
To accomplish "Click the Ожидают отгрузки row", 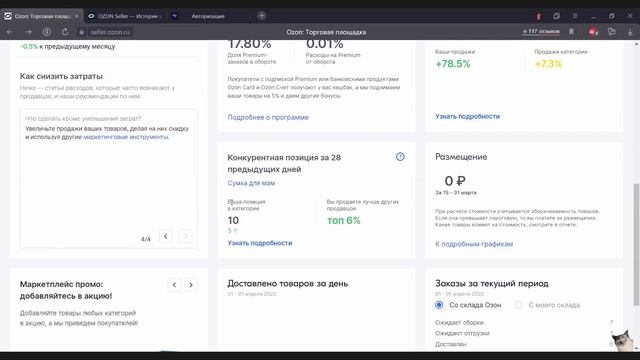I will [x=524, y=333].
